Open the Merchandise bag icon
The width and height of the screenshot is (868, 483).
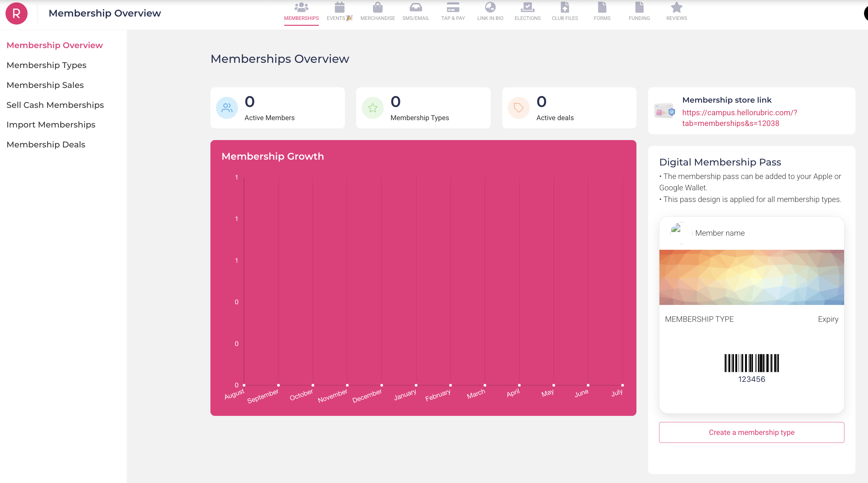point(377,7)
